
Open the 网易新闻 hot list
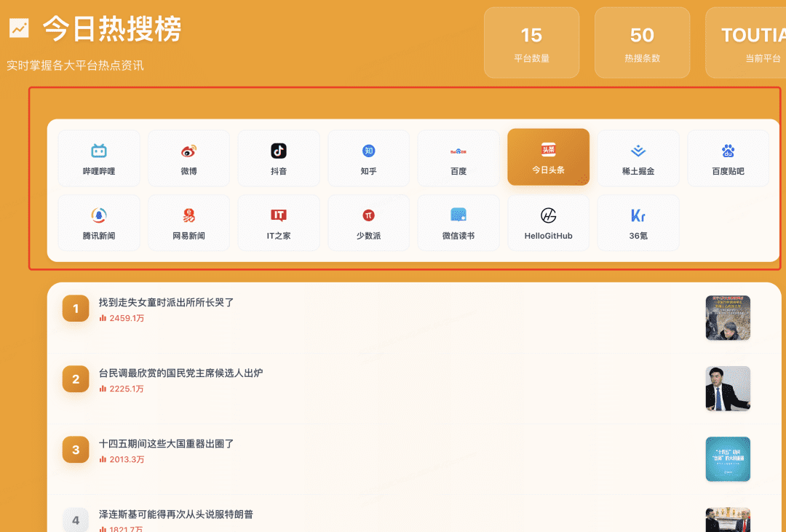pyautogui.click(x=188, y=215)
